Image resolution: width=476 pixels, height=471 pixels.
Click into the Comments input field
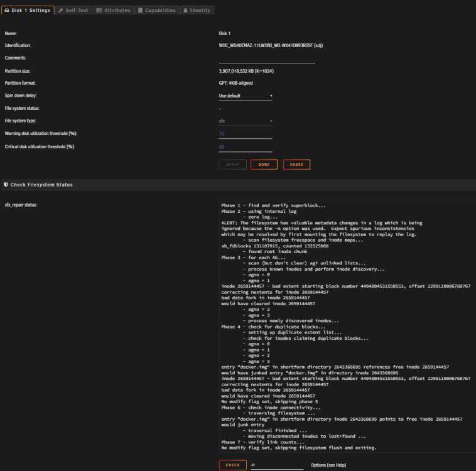click(267, 58)
